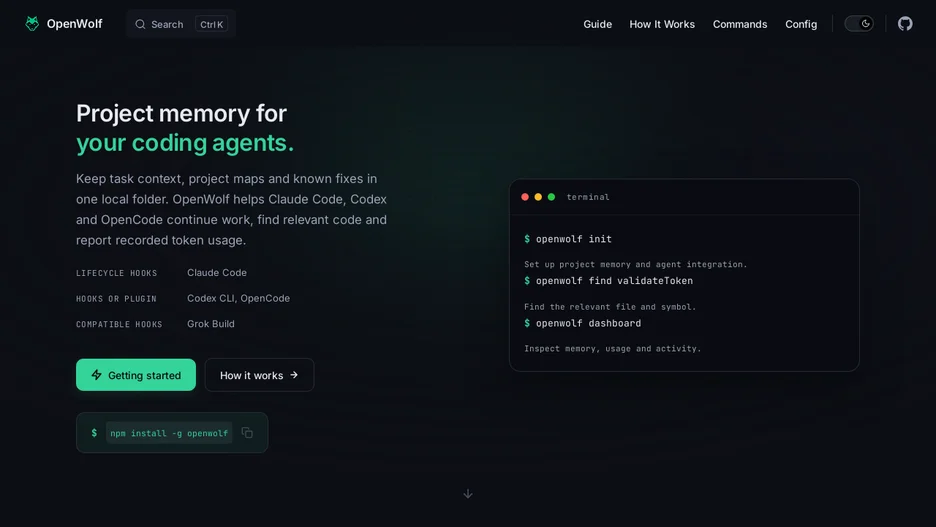This screenshot has width=936, height=527.
Task: Click the COMPATIBLE HOOKS label
Action: coord(119,324)
